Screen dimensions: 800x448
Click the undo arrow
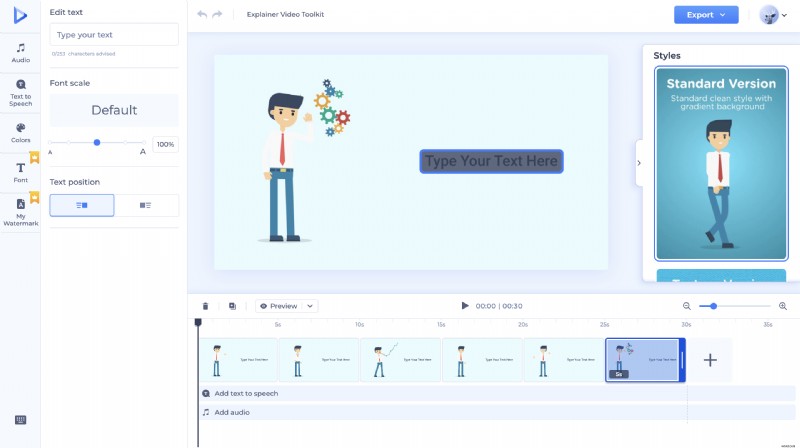(203, 15)
